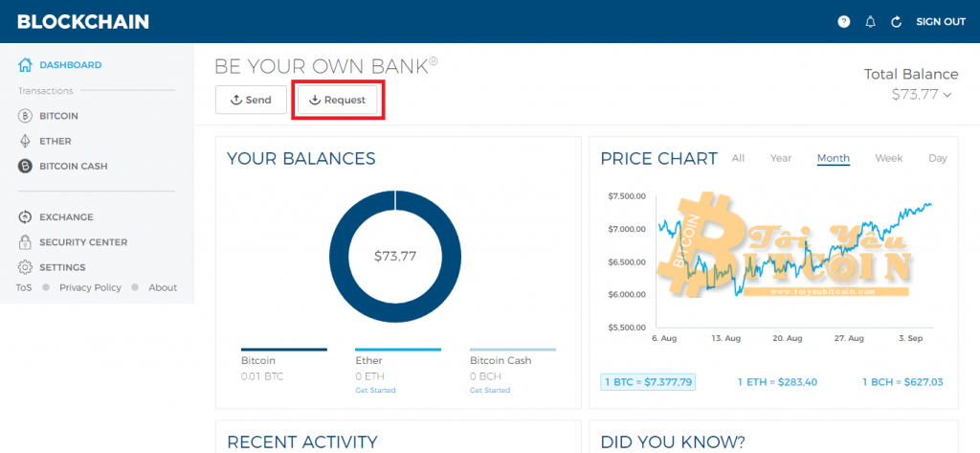Click Get Started under Ether
Image resolution: width=980 pixels, height=453 pixels.
375,390
